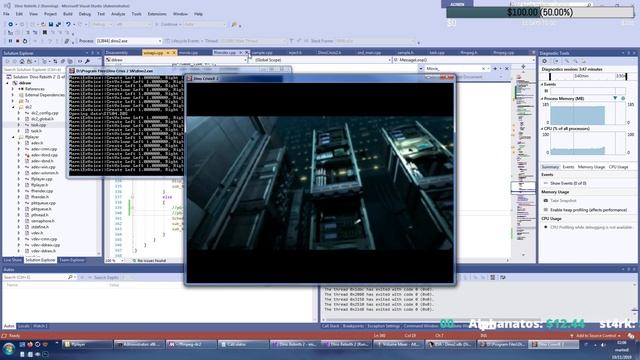This screenshot has height=360, width=640.
Task: Toggle Show Events filter
Action: click(568, 183)
